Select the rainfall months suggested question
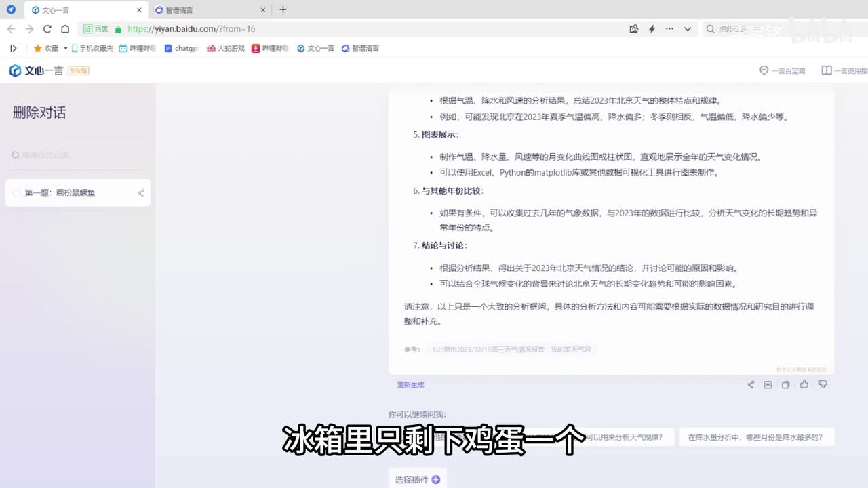 [755, 437]
